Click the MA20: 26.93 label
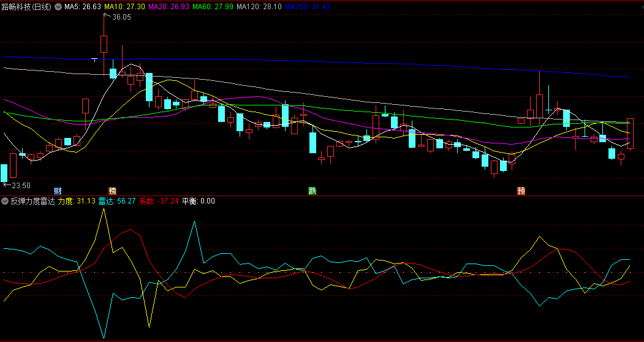Screen dimensions: 644x342 (x=169, y=7)
